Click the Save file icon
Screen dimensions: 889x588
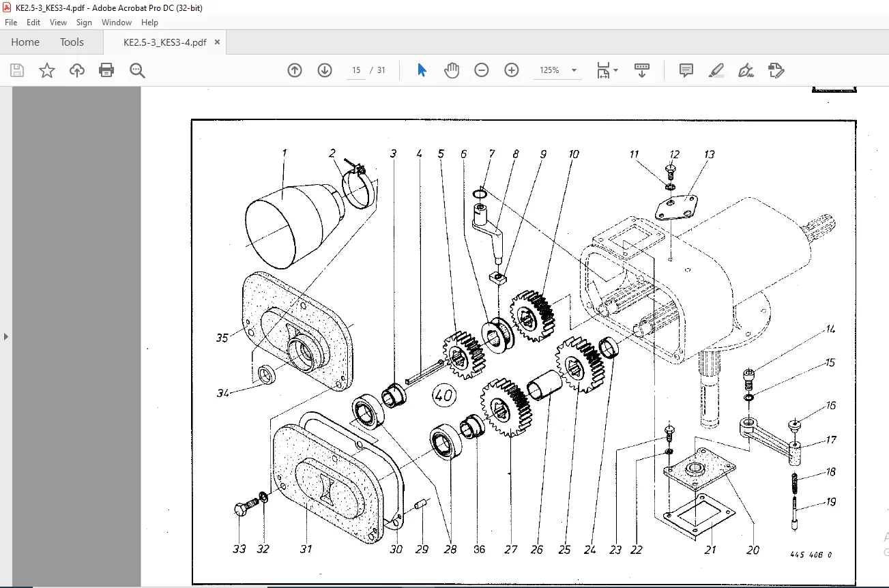(17, 70)
